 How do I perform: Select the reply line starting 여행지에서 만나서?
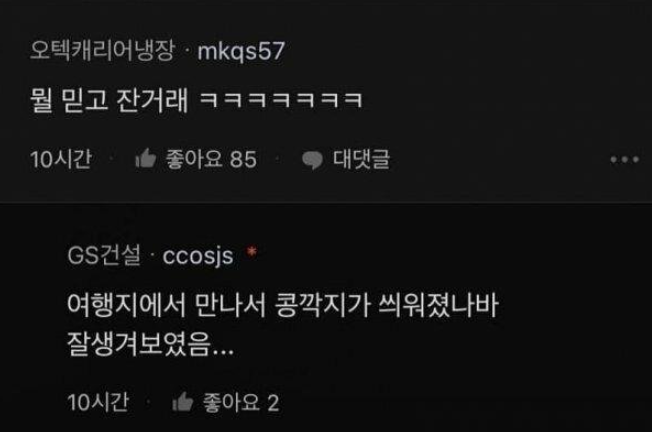(283, 305)
